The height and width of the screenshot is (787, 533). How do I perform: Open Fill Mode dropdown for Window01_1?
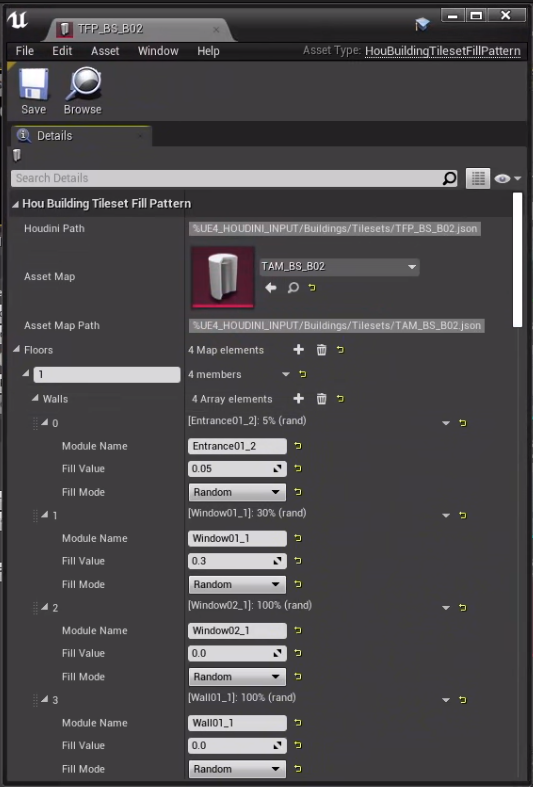point(237,584)
